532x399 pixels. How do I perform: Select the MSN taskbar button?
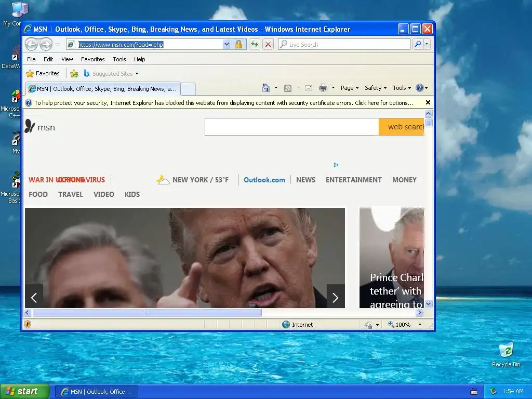coord(96,392)
